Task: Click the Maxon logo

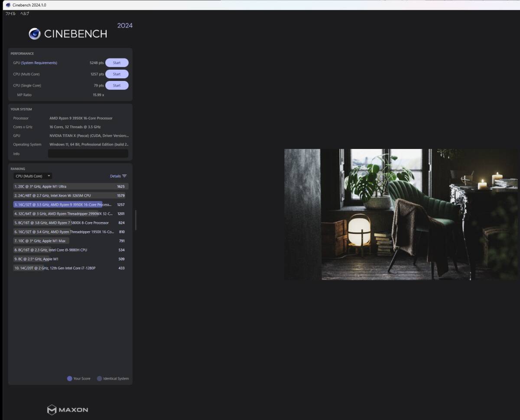Action: click(x=68, y=410)
